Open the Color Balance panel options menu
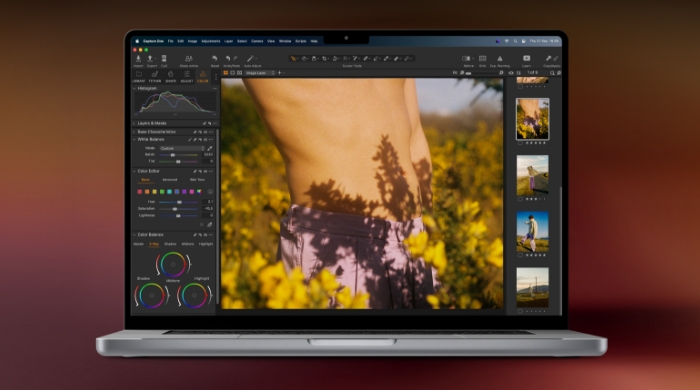700x390 pixels. (x=211, y=235)
